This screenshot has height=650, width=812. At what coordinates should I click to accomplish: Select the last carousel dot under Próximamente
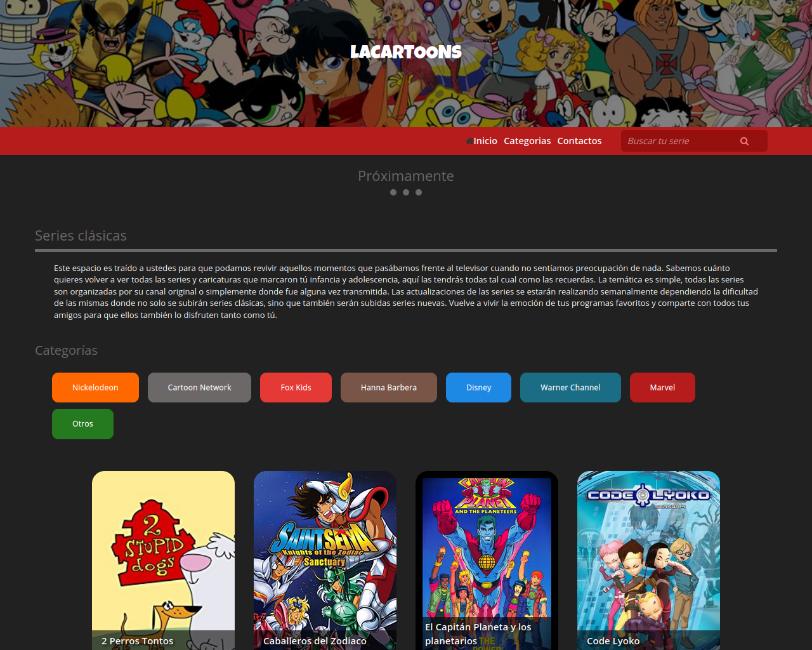(419, 192)
